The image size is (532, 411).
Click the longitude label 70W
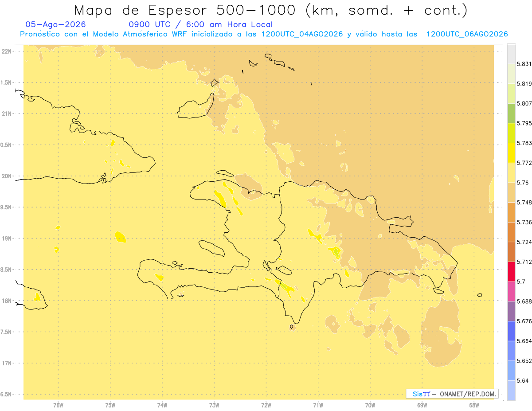[x=370, y=405]
